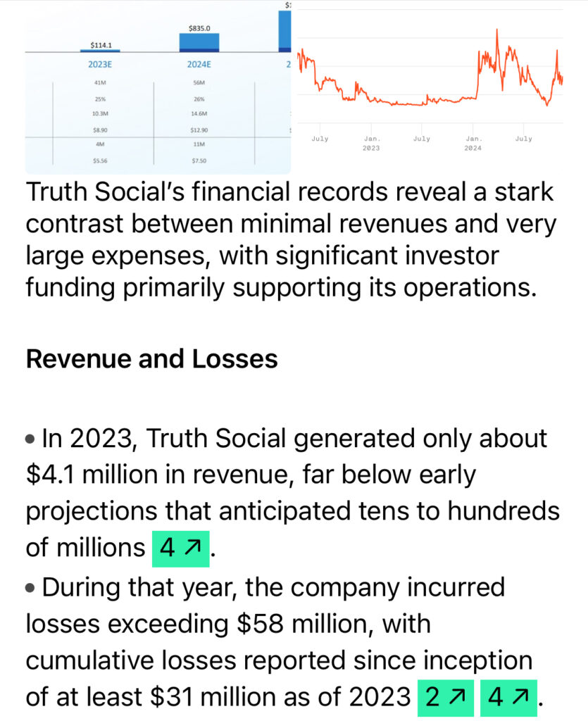Screen dimensions: 588x721
Task: Click the "Jan. 2023" axis label
Action: coord(371,144)
